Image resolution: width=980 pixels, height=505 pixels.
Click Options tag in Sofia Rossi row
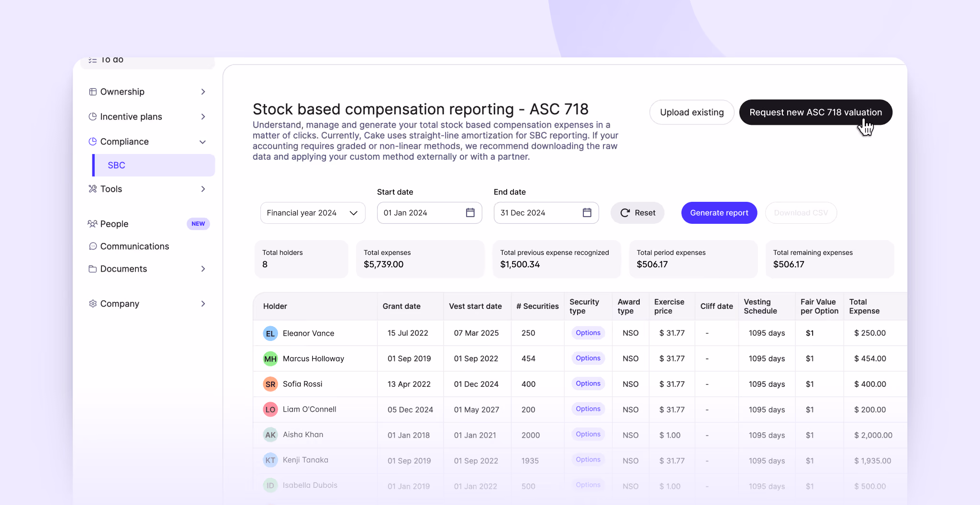pos(588,384)
